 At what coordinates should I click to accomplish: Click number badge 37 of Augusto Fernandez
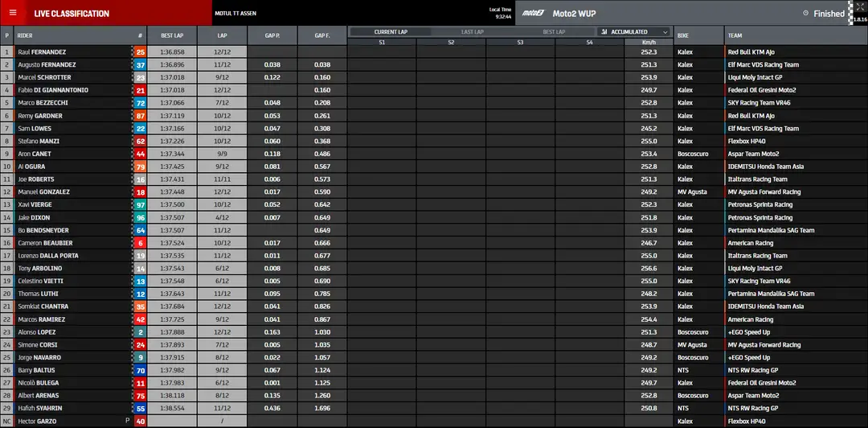[x=140, y=65]
